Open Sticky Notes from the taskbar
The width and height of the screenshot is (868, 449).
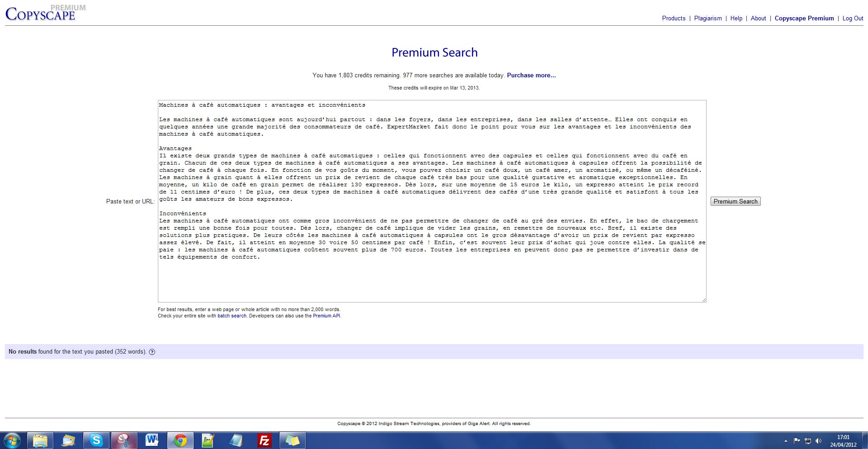292,440
